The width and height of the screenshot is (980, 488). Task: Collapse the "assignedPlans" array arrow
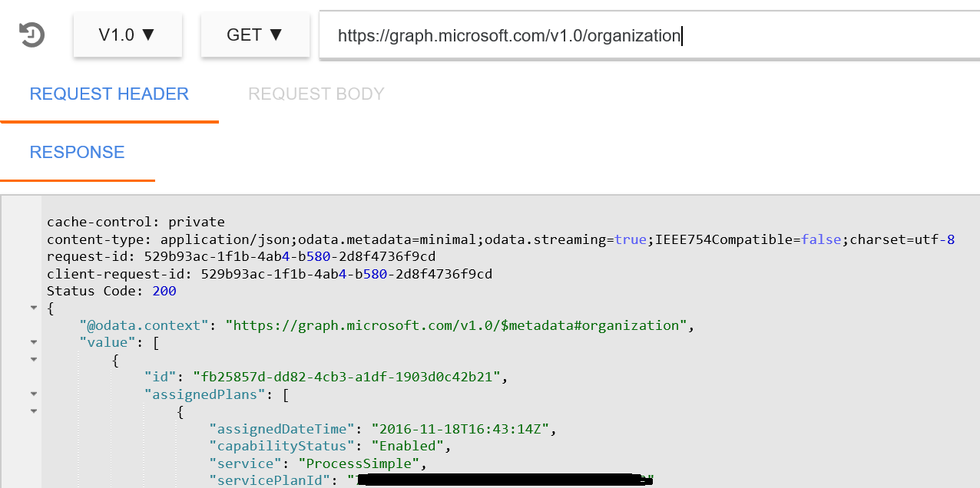tap(33, 394)
